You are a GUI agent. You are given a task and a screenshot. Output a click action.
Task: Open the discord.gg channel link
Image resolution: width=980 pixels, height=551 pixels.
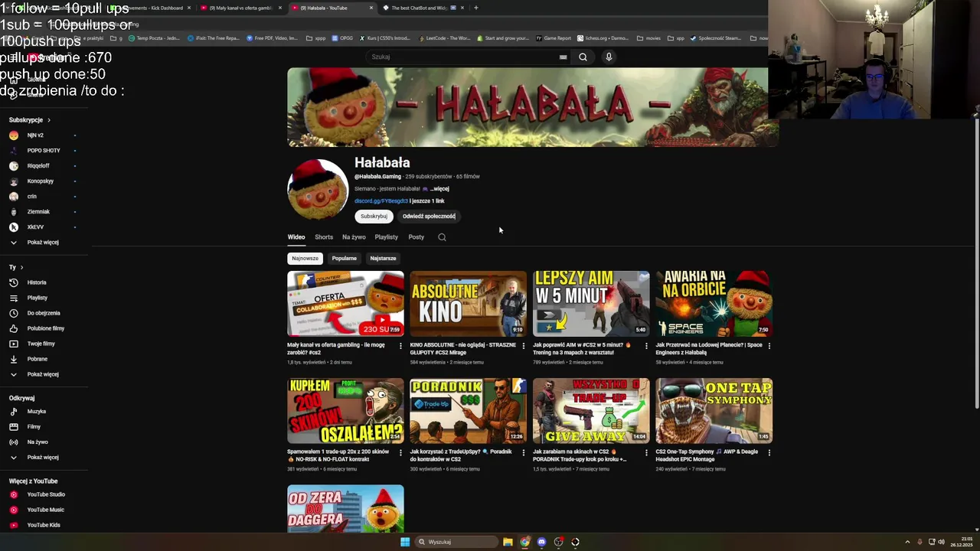point(381,201)
